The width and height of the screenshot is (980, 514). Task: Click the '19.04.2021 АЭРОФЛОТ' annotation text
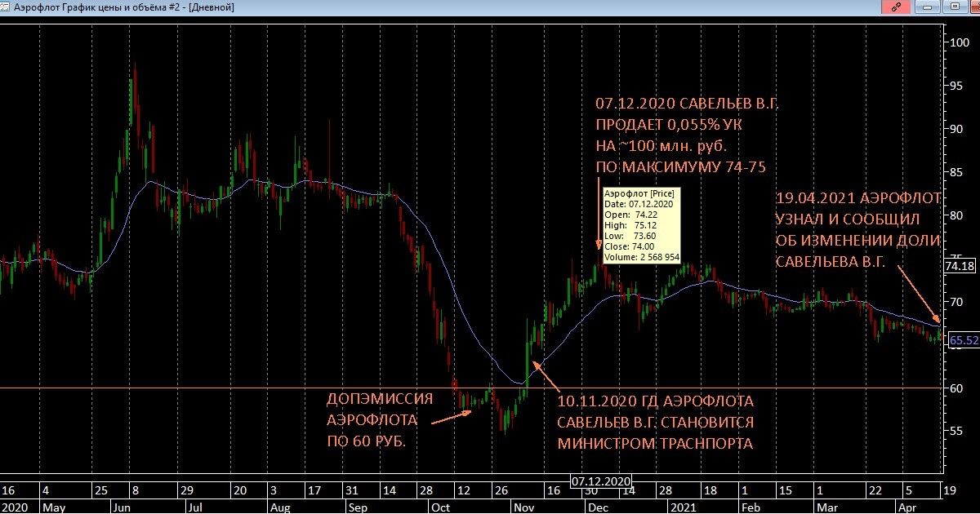click(x=857, y=198)
